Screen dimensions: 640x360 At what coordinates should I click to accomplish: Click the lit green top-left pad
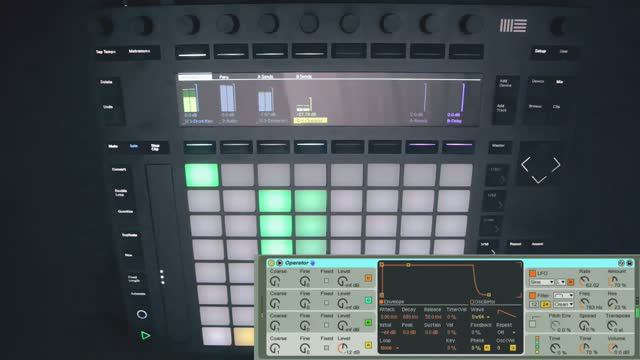pyautogui.click(x=202, y=176)
